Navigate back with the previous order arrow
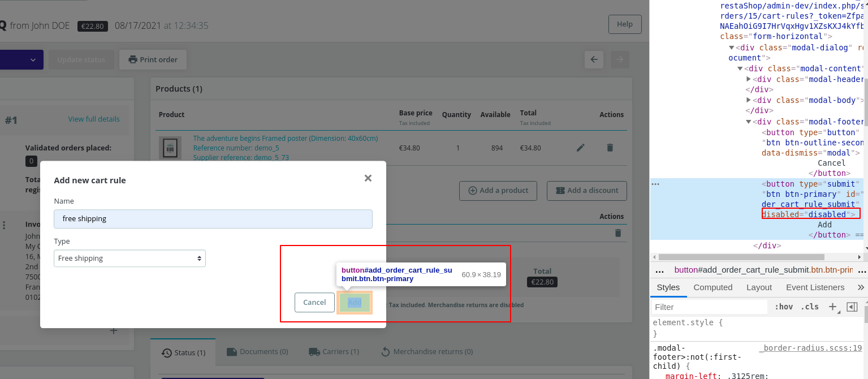 (x=593, y=59)
